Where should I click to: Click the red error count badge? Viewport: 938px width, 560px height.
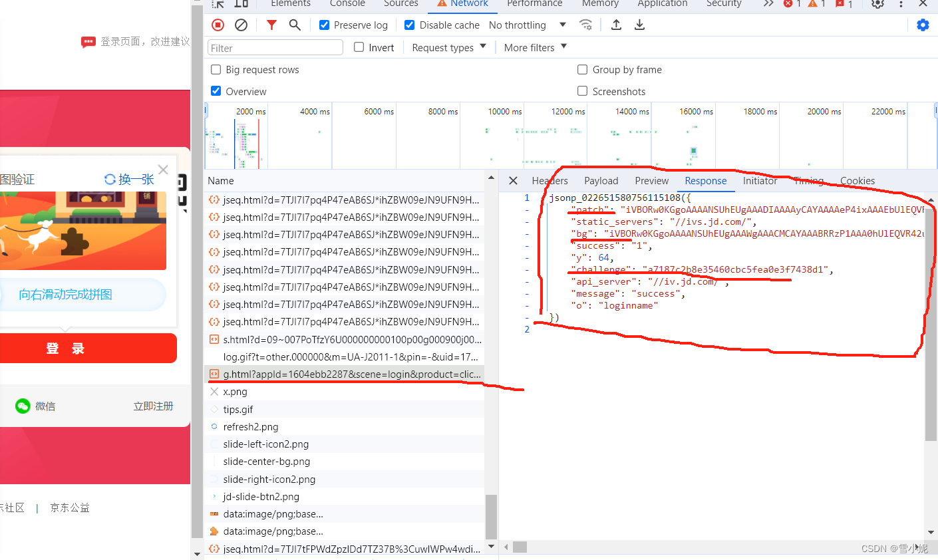pyautogui.click(x=792, y=3)
